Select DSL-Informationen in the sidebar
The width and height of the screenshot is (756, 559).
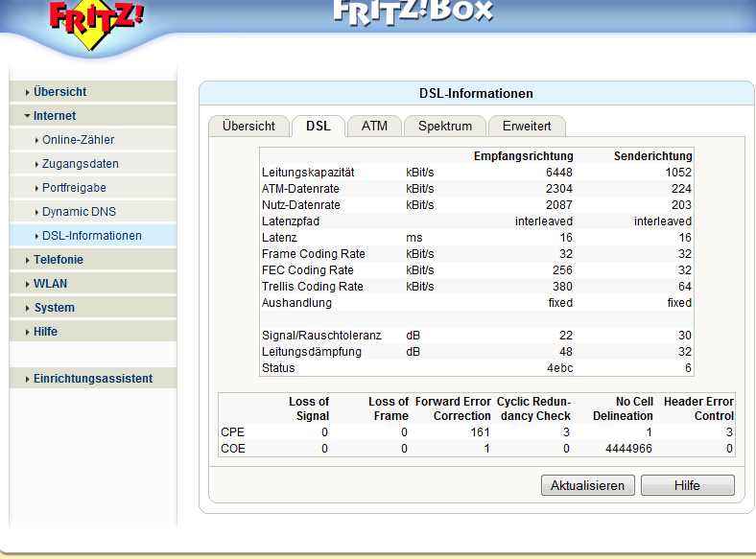(93, 236)
